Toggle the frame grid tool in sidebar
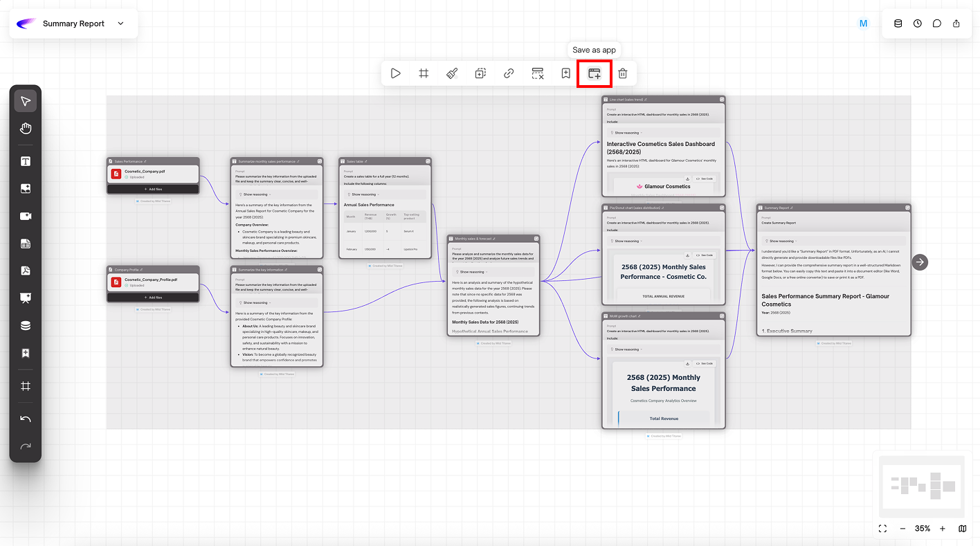 [x=26, y=386]
